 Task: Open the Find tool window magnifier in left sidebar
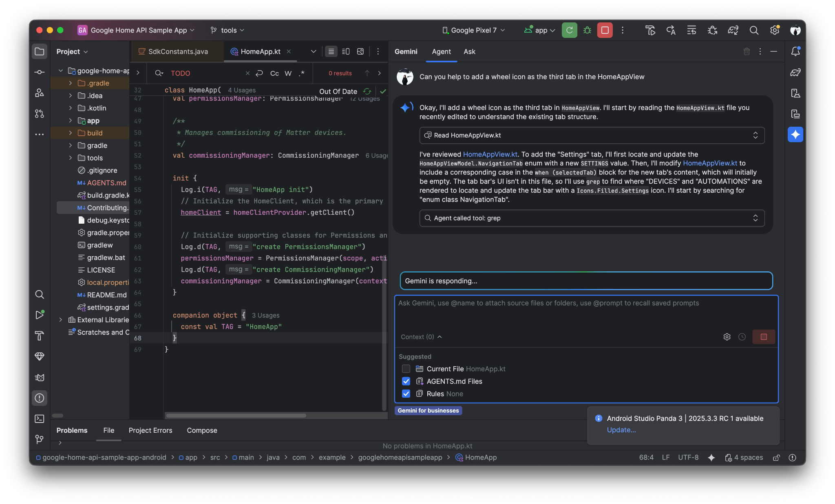(40, 294)
